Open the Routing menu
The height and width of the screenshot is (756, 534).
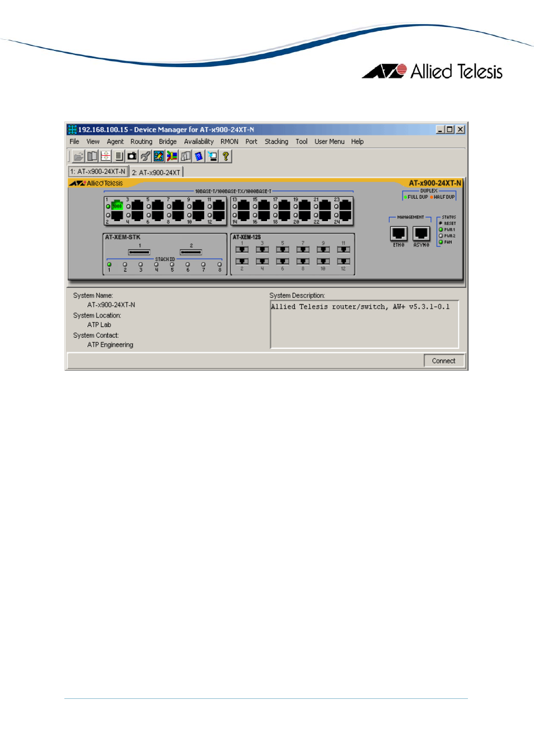click(x=141, y=142)
